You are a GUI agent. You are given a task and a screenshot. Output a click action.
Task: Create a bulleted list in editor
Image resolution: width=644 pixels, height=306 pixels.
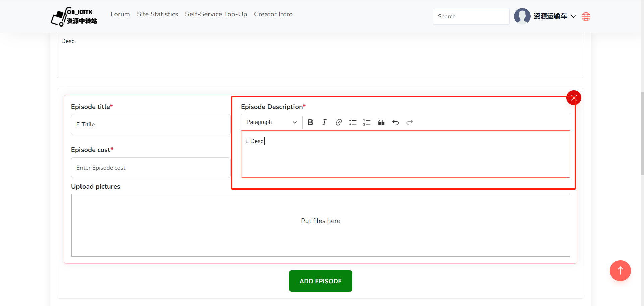(x=353, y=122)
